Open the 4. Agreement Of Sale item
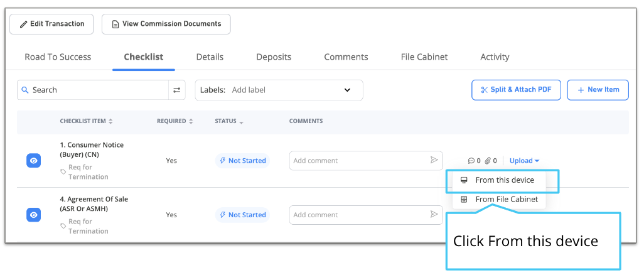The height and width of the screenshot is (275, 644). (x=94, y=204)
